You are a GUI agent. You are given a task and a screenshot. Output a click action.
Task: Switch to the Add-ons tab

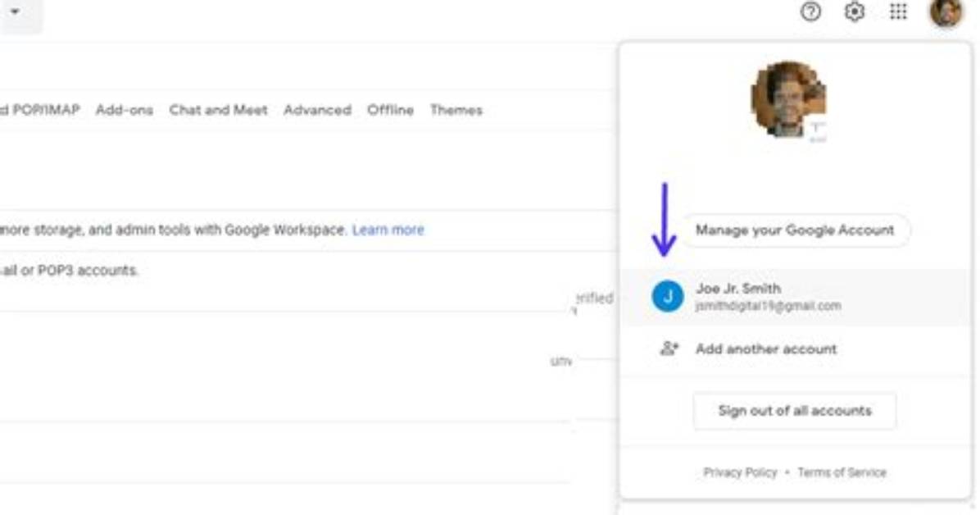[x=125, y=110]
